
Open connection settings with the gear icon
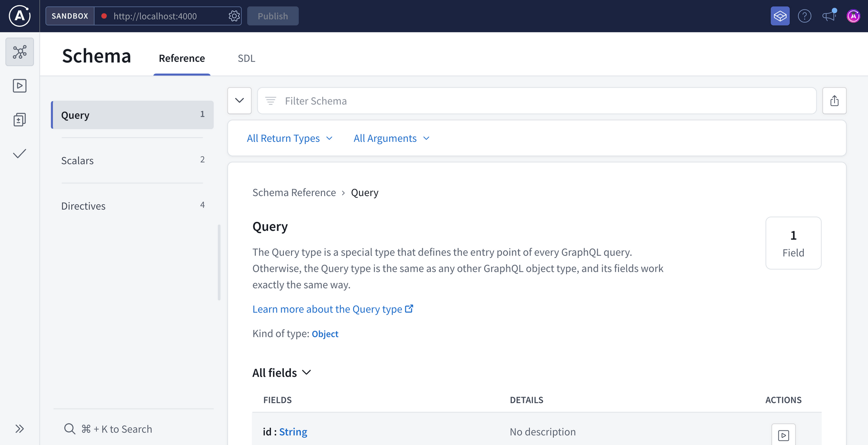234,16
